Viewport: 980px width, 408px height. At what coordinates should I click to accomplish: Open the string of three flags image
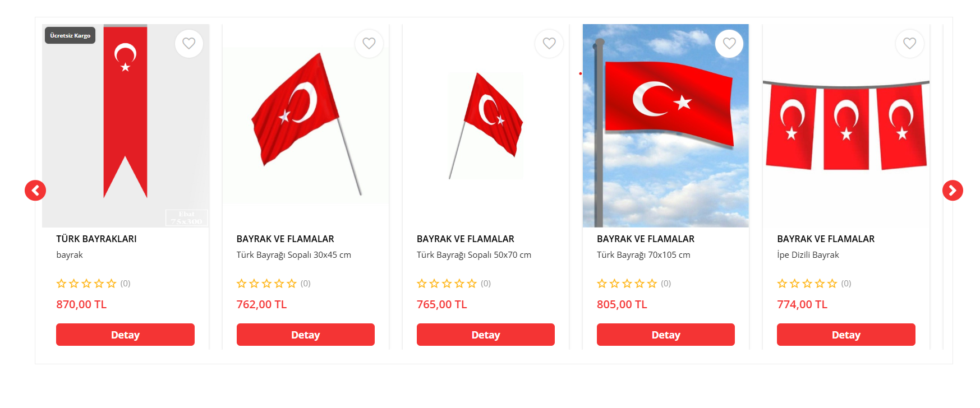coord(845,126)
